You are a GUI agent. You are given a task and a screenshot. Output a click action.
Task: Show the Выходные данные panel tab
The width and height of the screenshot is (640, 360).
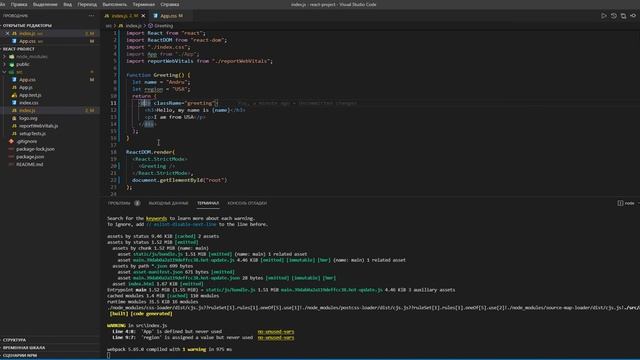(168, 203)
